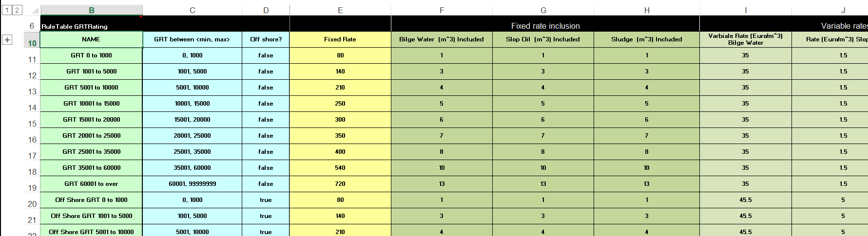Expand the grouped rows with plus button
The width and height of the screenshot is (868, 236).
tap(7, 40)
